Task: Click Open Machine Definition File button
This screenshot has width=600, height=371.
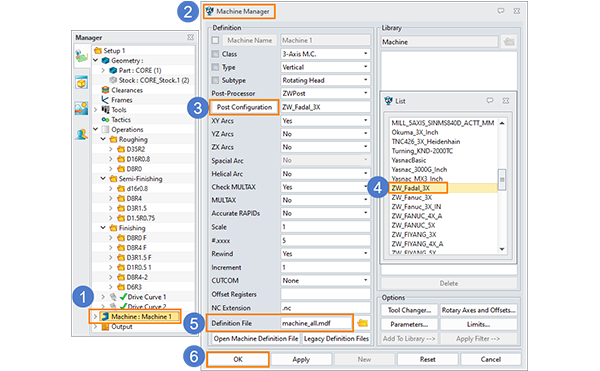Action: (x=256, y=339)
